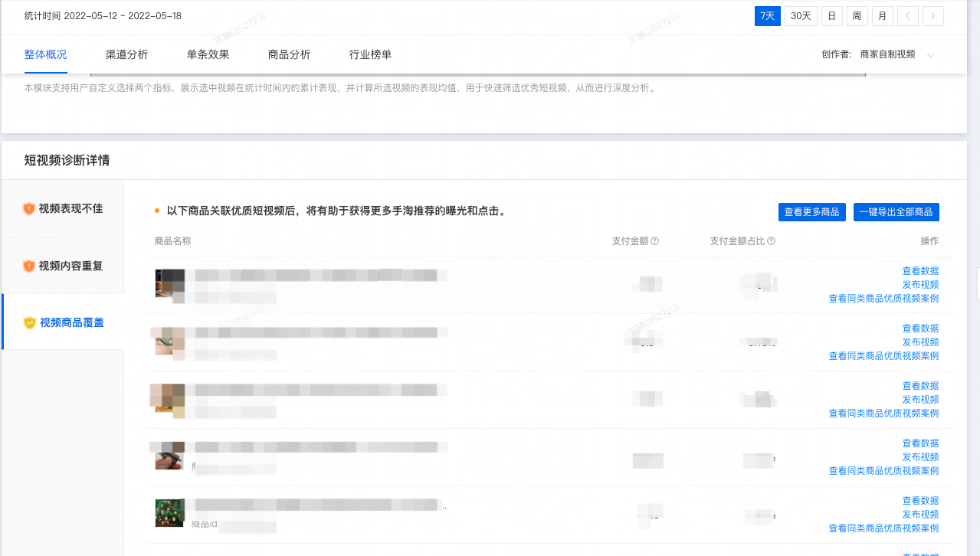Select 视频商品覆盖 diagnosis tab
This screenshot has height=556, width=980.
point(63,322)
